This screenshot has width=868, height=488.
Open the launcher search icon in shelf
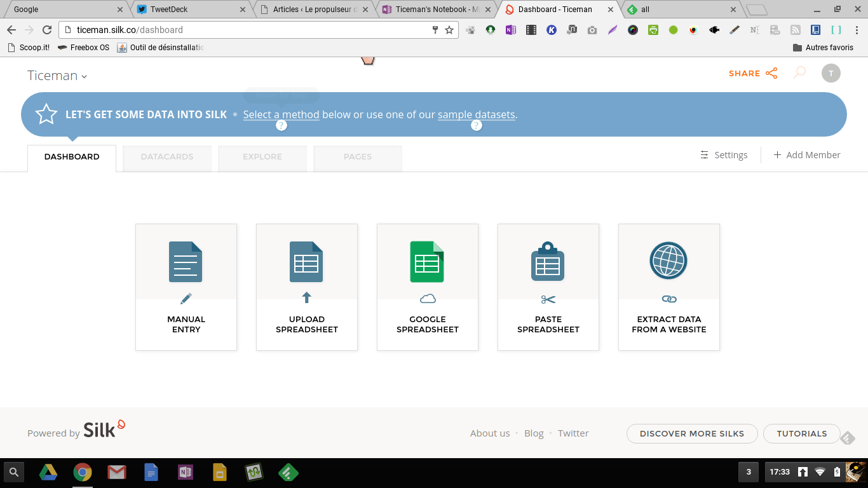click(x=14, y=472)
